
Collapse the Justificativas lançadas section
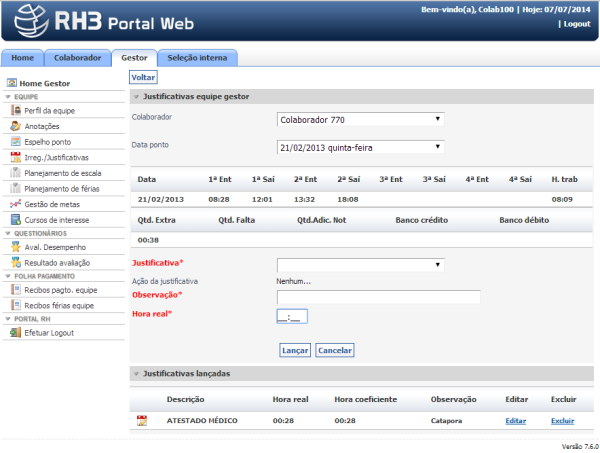(x=137, y=374)
